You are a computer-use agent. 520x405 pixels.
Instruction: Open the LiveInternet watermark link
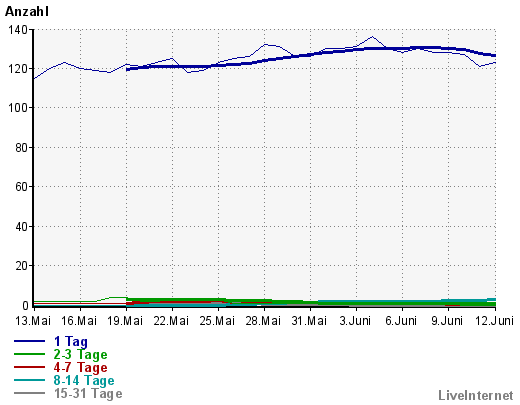[x=476, y=395]
